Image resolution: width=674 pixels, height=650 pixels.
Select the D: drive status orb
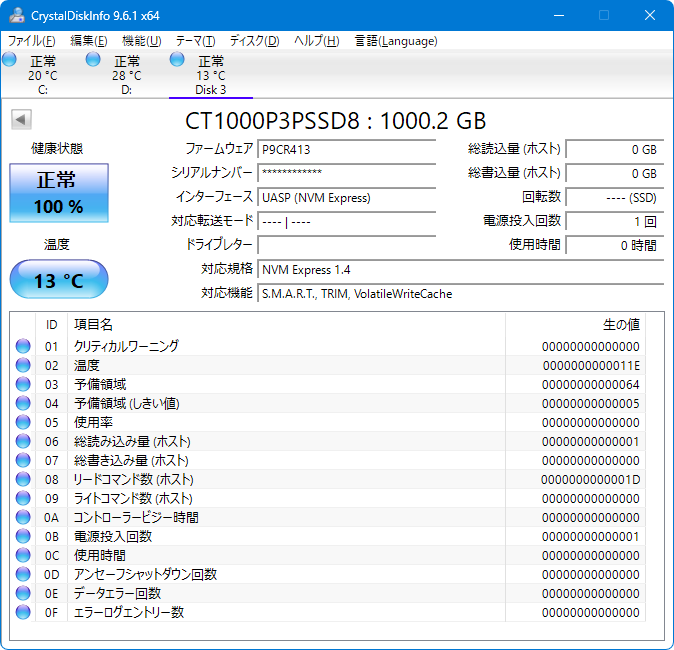coord(94,61)
